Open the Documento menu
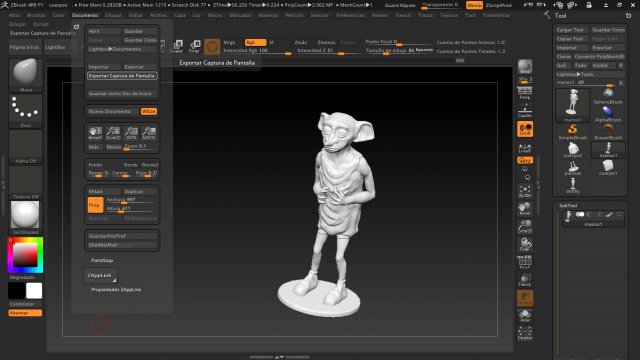Viewport: 640px width, 360px height. pos(85,15)
